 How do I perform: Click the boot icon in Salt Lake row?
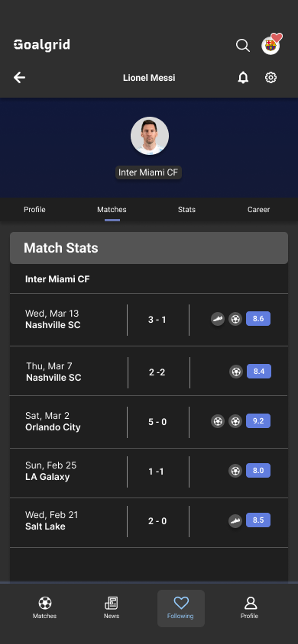click(x=235, y=521)
